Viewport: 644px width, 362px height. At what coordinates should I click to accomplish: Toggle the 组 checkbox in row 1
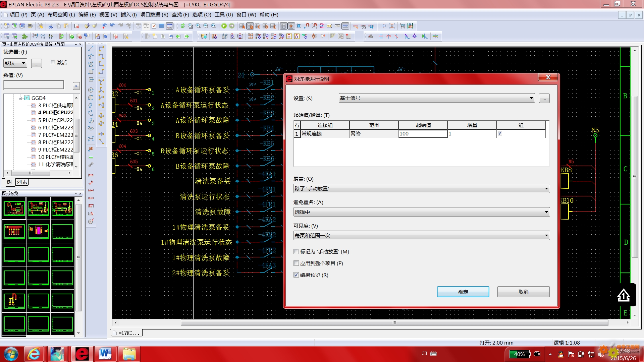click(x=500, y=133)
